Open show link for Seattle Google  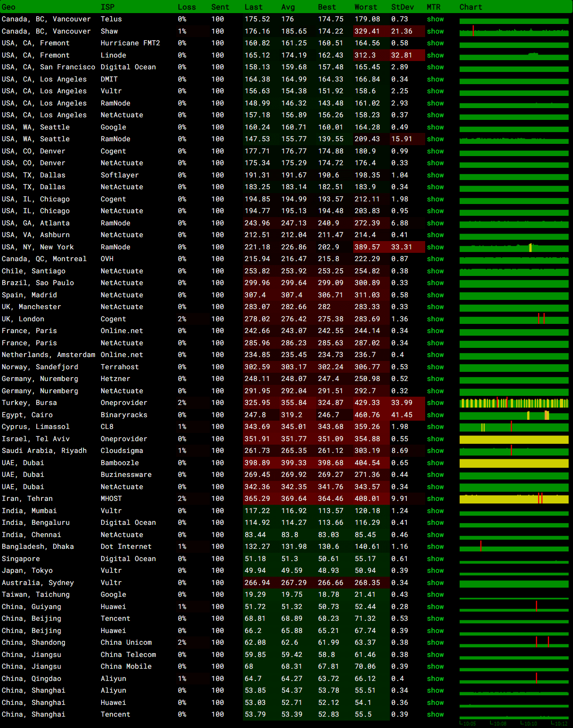435,127
